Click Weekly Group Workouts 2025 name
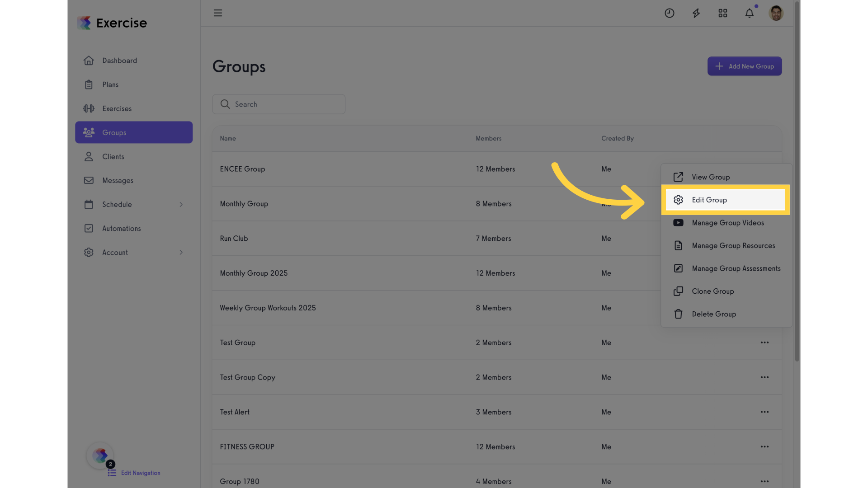 [268, 308]
